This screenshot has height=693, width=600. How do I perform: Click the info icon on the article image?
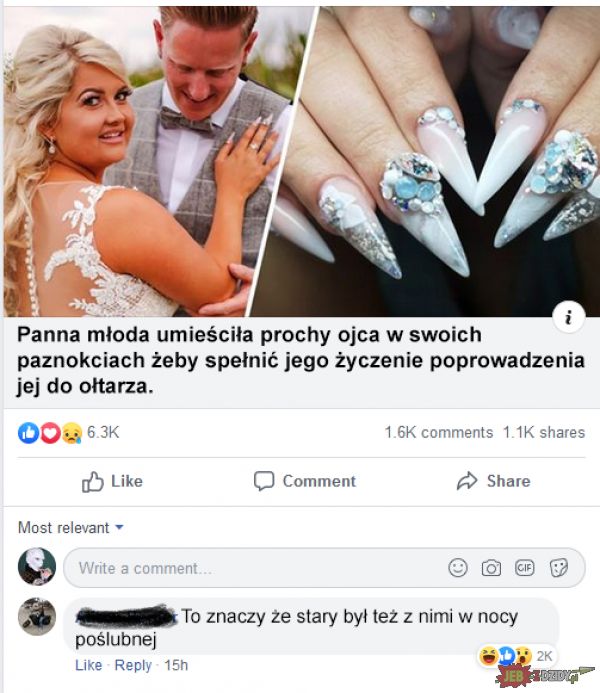tap(569, 316)
